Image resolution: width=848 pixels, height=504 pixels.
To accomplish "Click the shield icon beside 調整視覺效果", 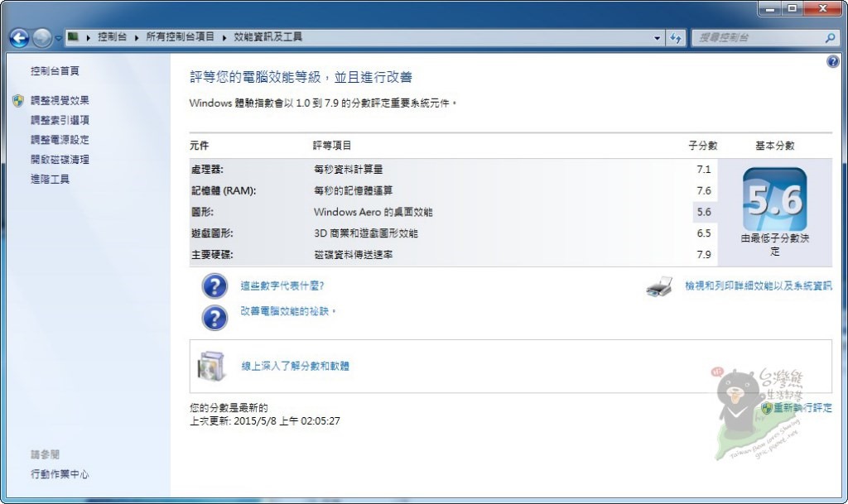I will [18, 100].
